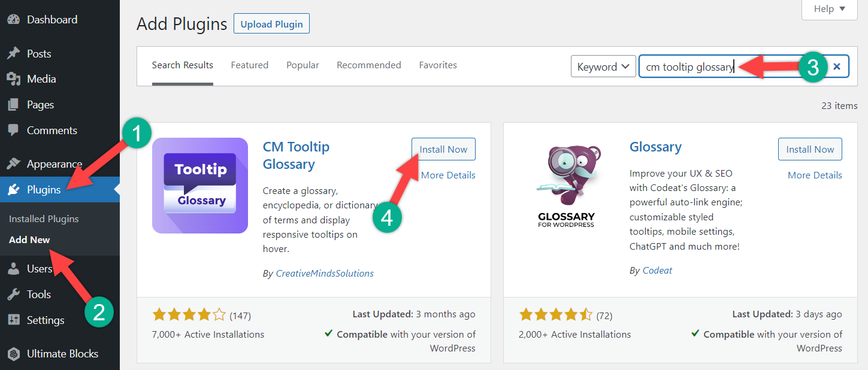The width and height of the screenshot is (868, 370).
Task: Open the Media library icon
Action: (14, 79)
